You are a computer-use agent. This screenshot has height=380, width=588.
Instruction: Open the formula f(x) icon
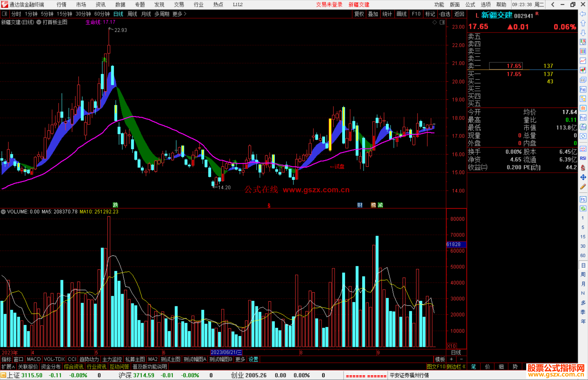(583, 127)
